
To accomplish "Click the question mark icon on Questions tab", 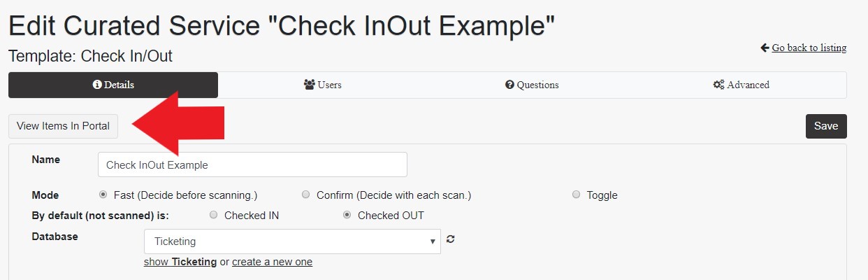I will click(x=509, y=85).
